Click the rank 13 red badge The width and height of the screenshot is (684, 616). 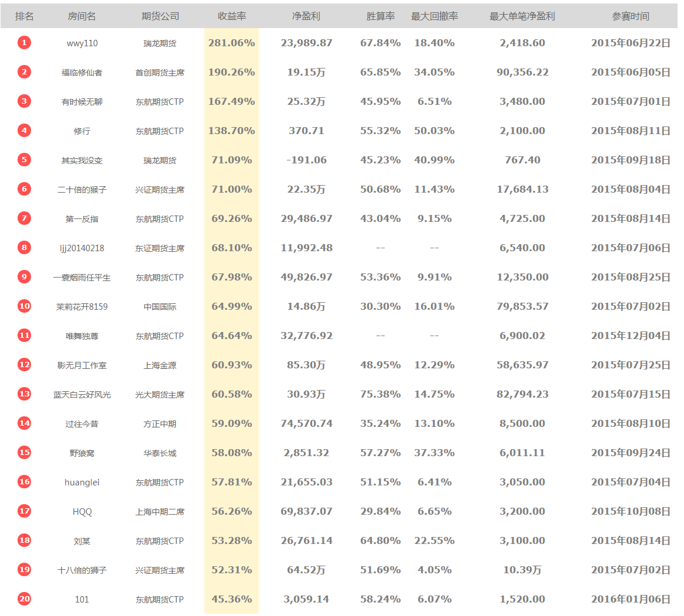[x=25, y=394]
